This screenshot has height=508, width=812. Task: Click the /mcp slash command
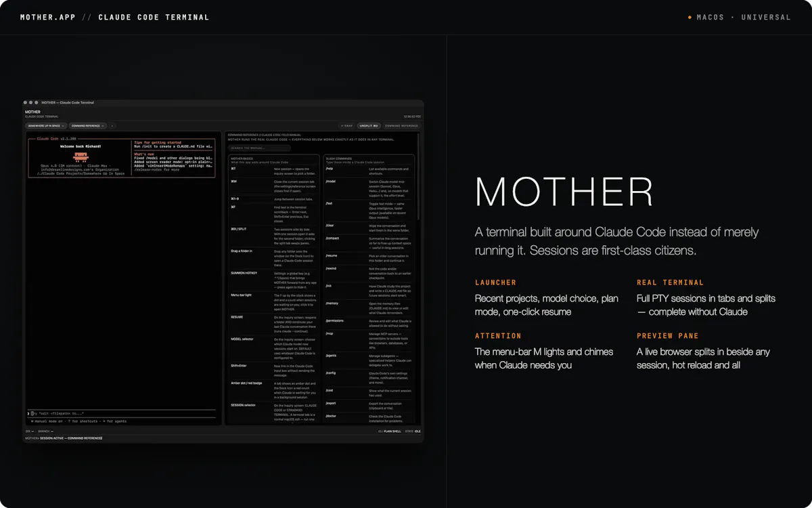pyautogui.click(x=369, y=339)
